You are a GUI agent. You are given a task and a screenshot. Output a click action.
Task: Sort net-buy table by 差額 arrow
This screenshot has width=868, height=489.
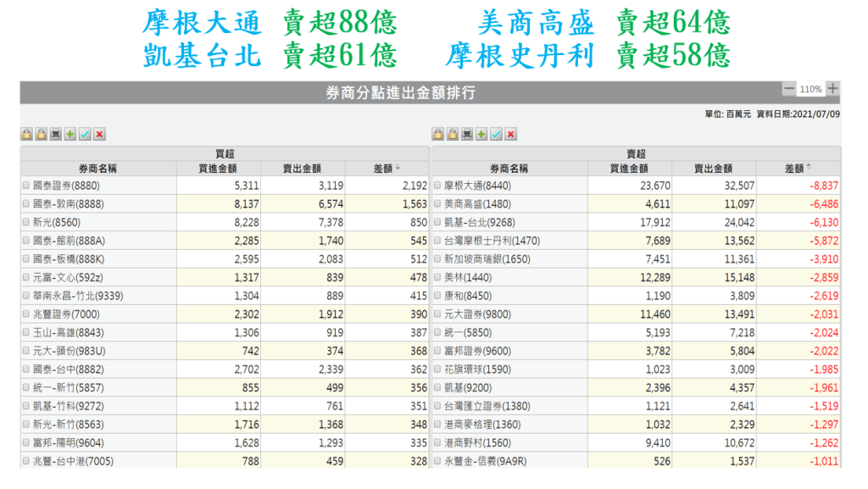point(398,168)
